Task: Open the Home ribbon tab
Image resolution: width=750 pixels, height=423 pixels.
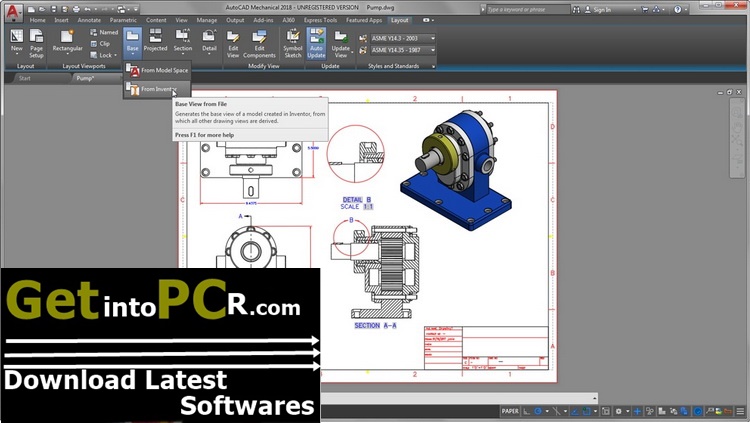Action: 37,20
